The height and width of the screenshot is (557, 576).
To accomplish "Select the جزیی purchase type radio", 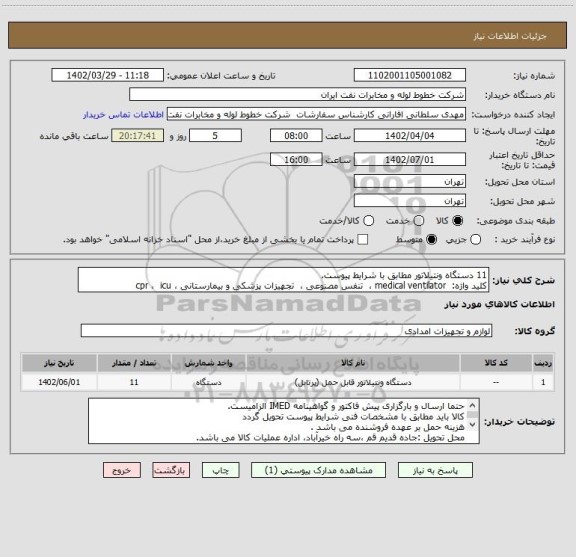I will point(475,240).
